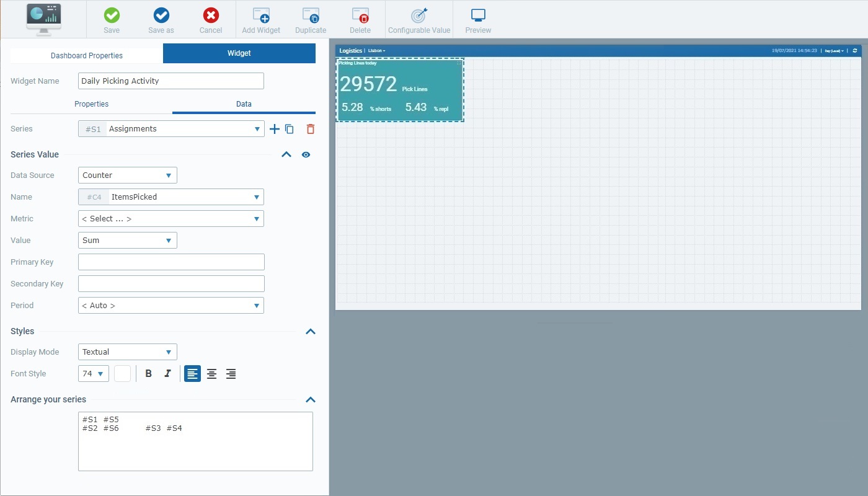Add a new series with plus icon
Screen dimensions: 868x496
pyautogui.click(x=275, y=129)
